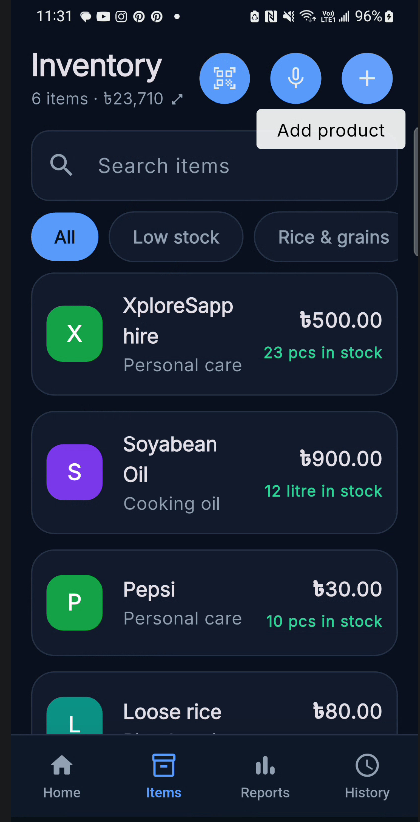This screenshot has height=822, width=420.
Task: Click the green X product avatar
Action: (x=74, y=334)
